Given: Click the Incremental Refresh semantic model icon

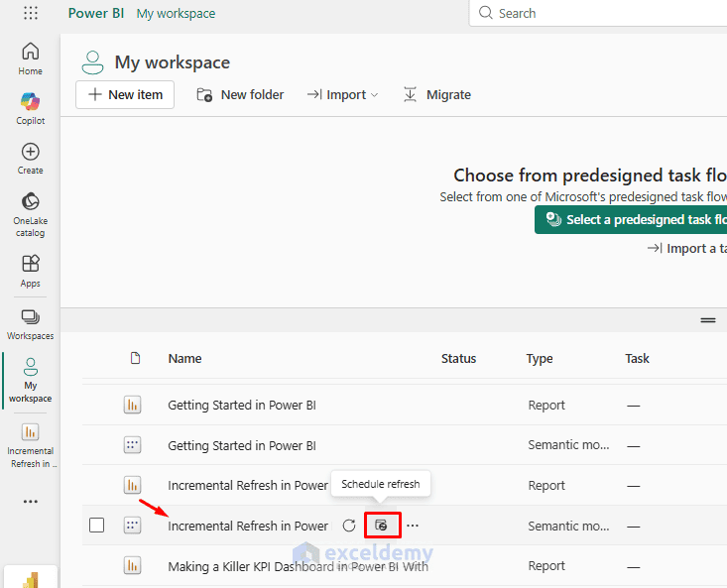Looking at the screenshot, I should pyautogui.click(x=133, y=526).
